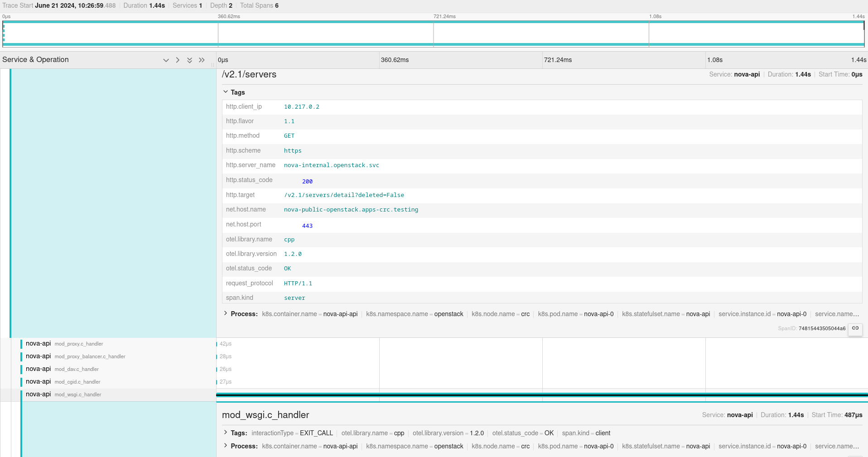Click otel.status_code value OK in Tags table
The width and height of the screenshot is (868, 457).
click(x=288, y=269)
